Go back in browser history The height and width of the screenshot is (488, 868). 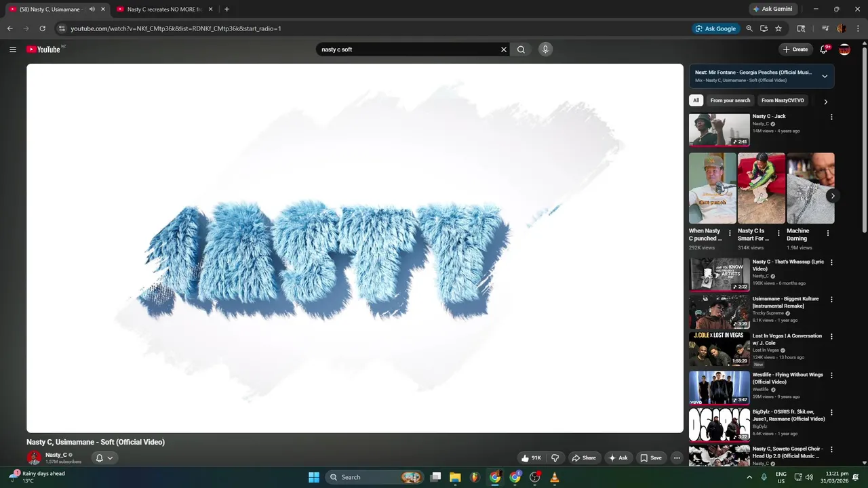(x=9, y=28)
